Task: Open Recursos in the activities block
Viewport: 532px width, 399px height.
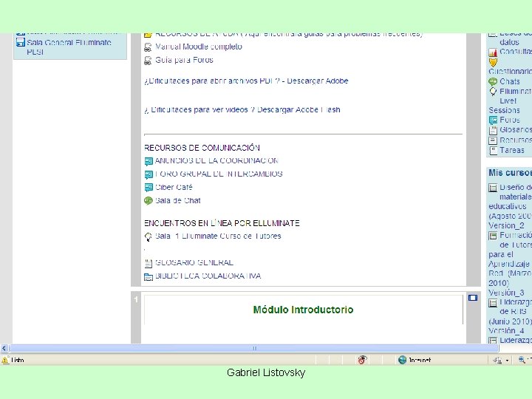Action: [516, 140]
